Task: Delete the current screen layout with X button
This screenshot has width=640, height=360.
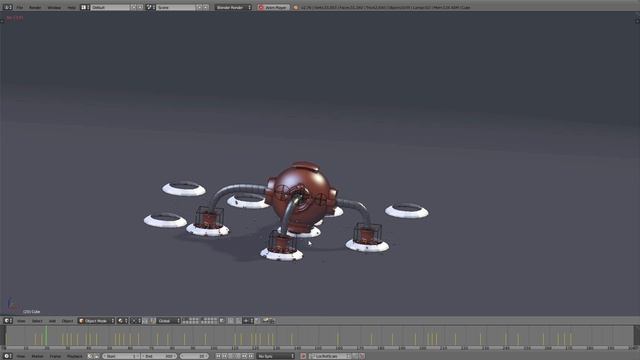Action: (x=140, y=7)
